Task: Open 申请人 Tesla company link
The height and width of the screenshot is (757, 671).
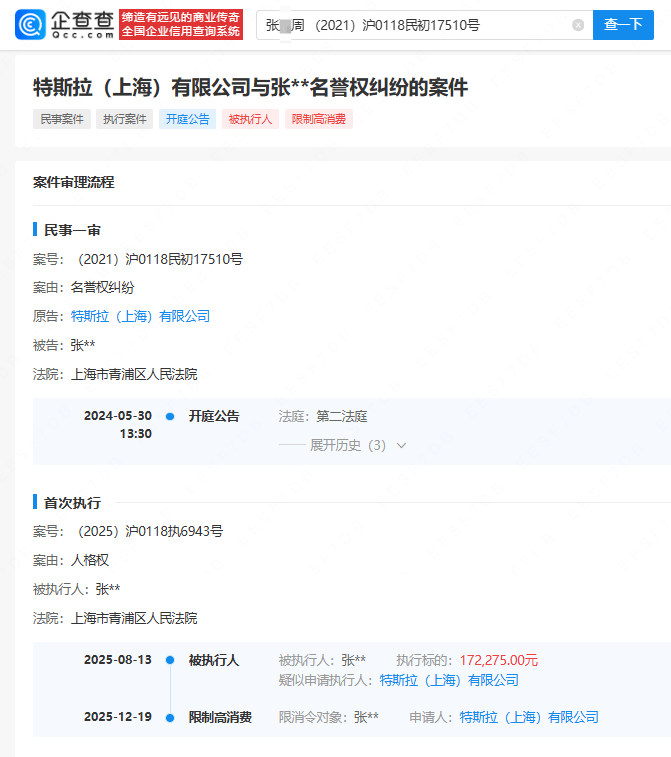Action: point(529,717)
